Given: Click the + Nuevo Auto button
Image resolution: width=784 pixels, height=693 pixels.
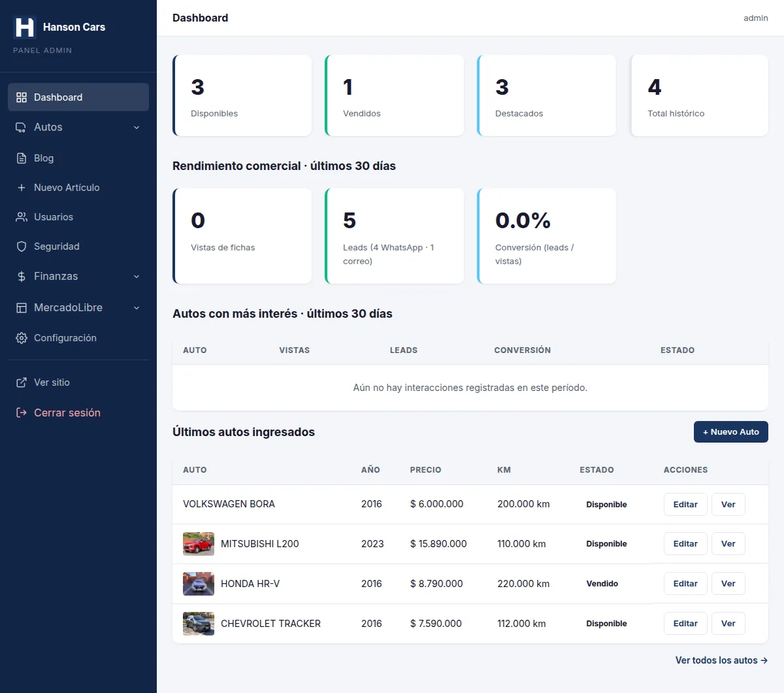Looking at the screenshot, I should (730, 431).
